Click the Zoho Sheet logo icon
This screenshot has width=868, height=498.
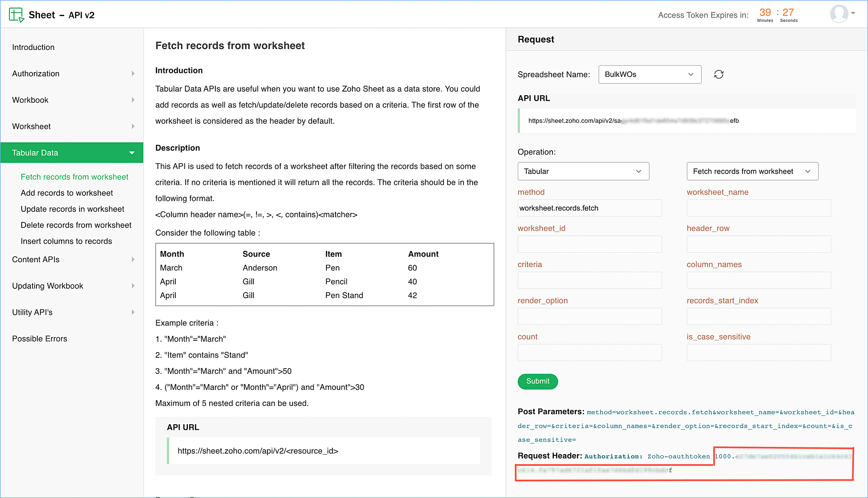16,15
